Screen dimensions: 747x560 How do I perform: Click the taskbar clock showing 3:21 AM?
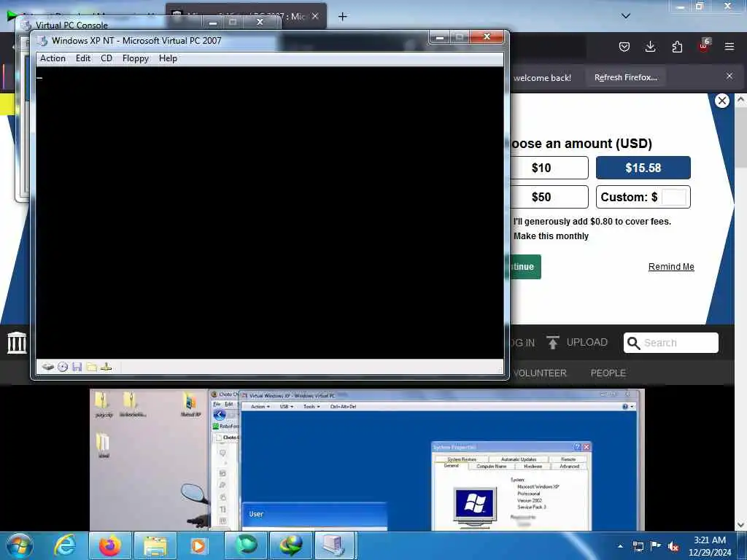pyautogui.click(x=710, y=546)
